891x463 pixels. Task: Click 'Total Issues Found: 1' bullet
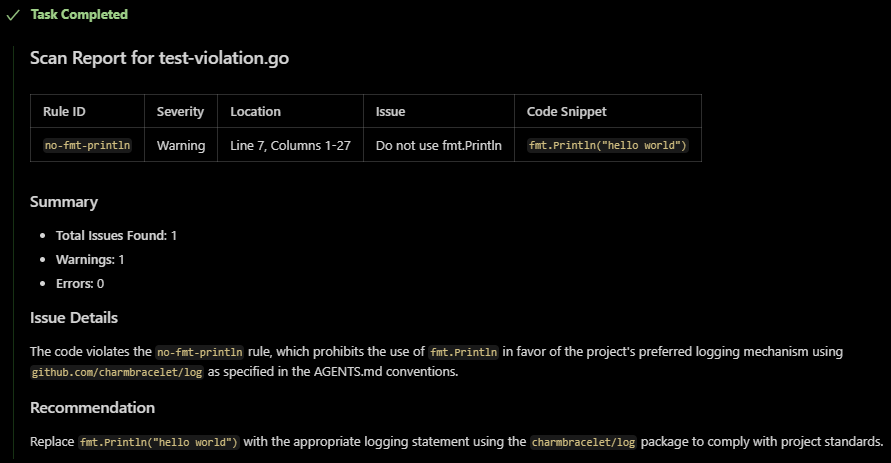[x=116, y=235]
